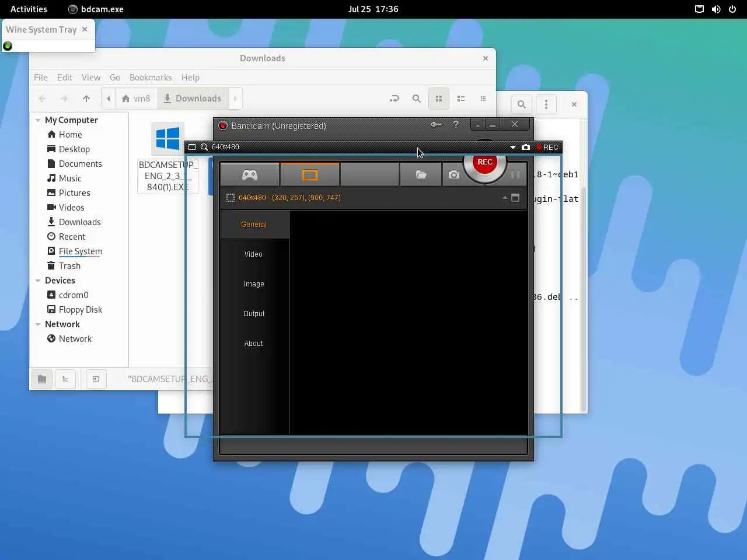Viewport: 747px width, 560px height.
Task: Open Activities overview in the top bar
Action: (x=29, y=9)
